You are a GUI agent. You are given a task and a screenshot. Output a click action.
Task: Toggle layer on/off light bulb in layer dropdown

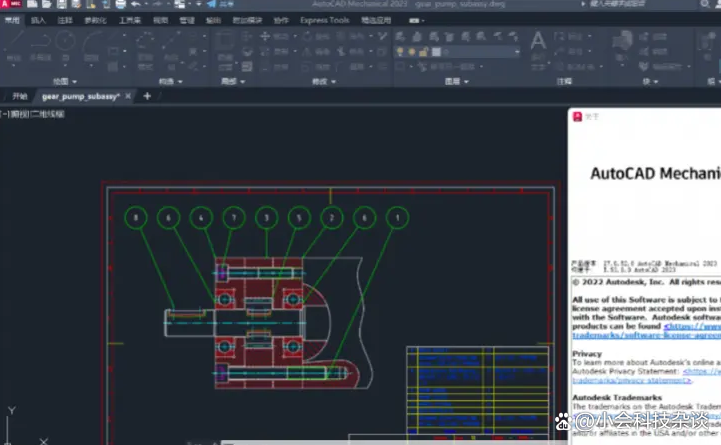[x=400, y=52]
